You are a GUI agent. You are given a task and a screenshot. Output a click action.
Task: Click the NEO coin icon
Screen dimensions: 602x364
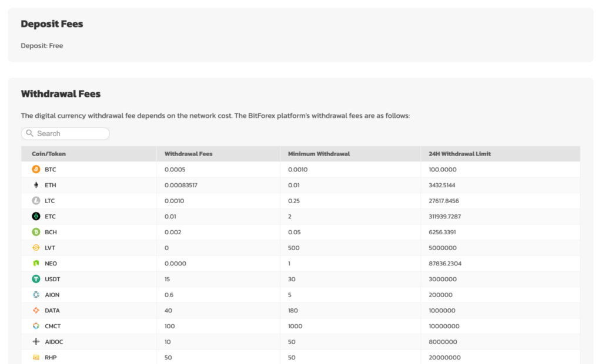[x=36, y=264]
